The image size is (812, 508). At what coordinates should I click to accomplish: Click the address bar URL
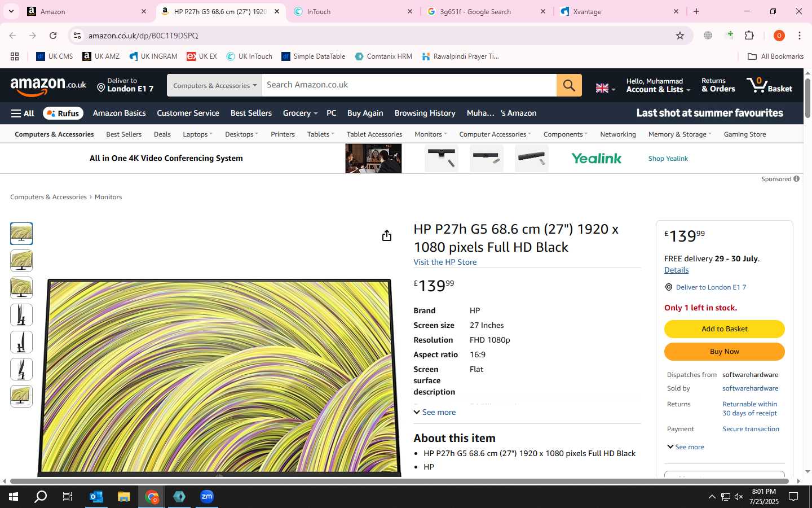point(143,36)
